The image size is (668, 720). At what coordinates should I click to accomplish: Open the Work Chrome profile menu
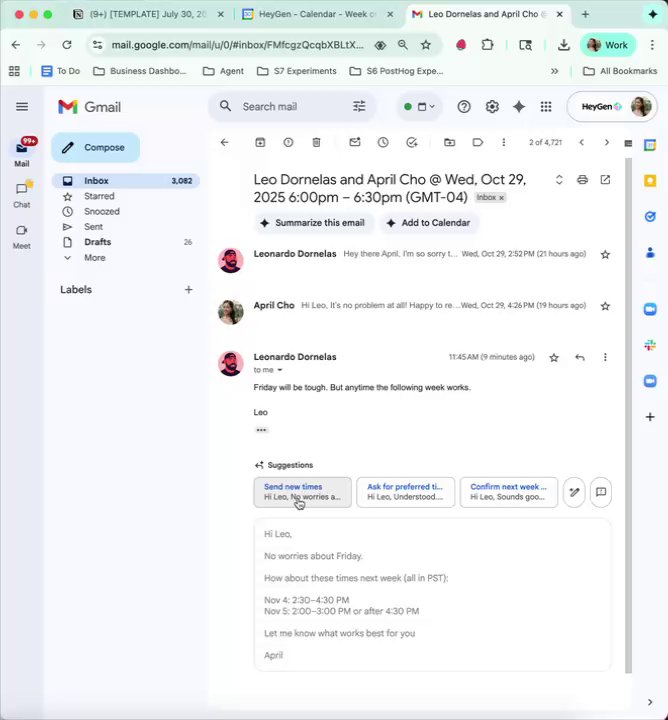point(608,45)
